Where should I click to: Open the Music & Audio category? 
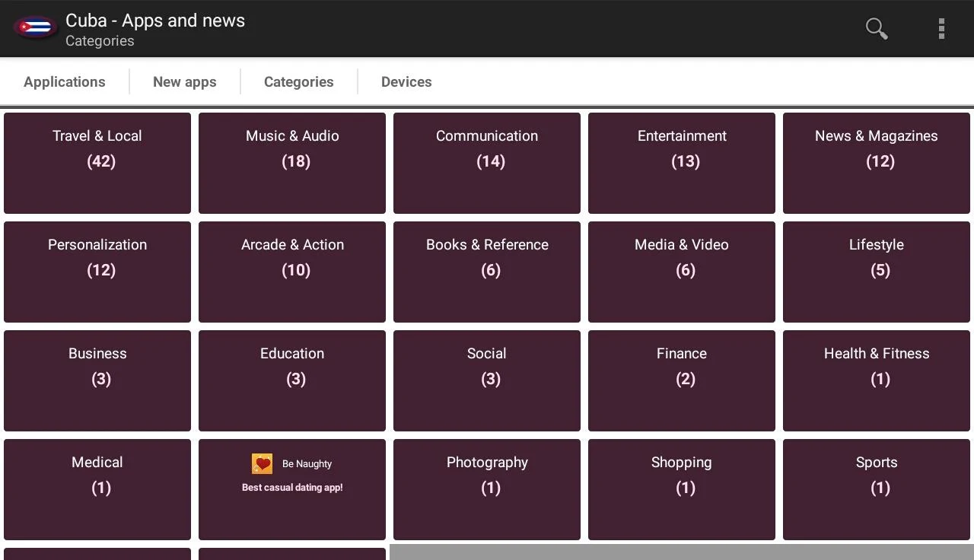291,163
